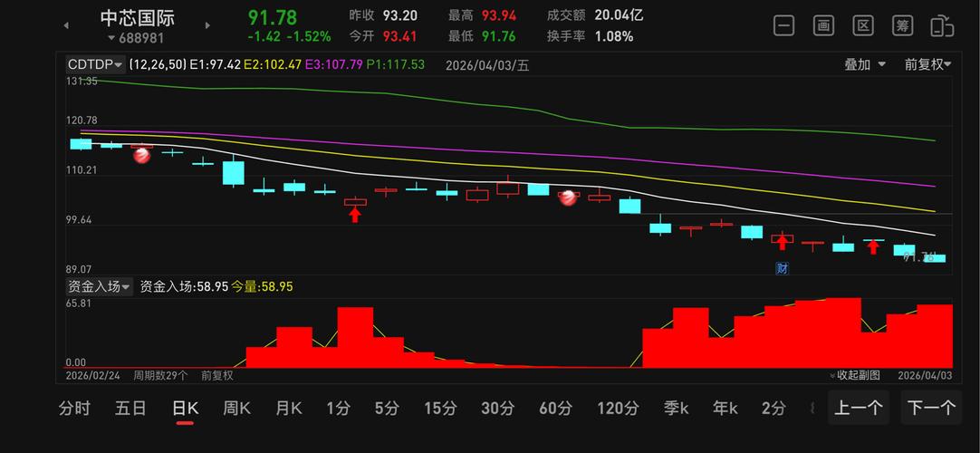The image size is (980, 453).
Task: Switch to 五日 five-day tab
Action: [130, 409]
